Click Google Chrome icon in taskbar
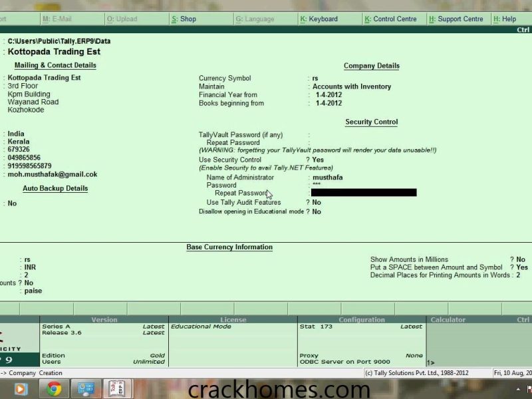Image resolution: width=532 pixels, height=399 pixels. tap(54, 389)
